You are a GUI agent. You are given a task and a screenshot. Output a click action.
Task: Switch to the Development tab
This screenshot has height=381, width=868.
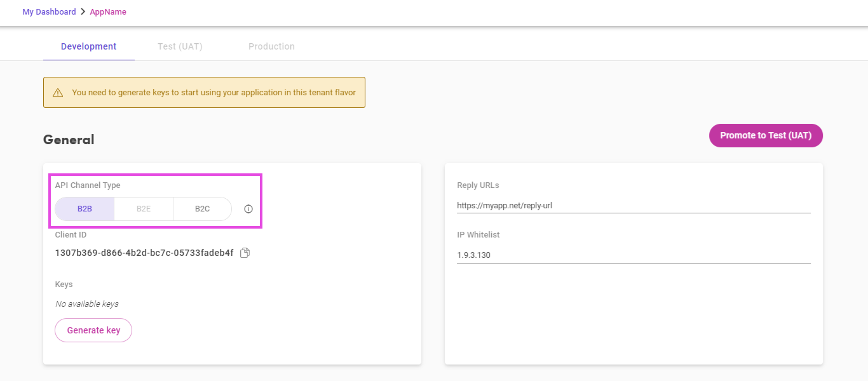pos(89,46)
